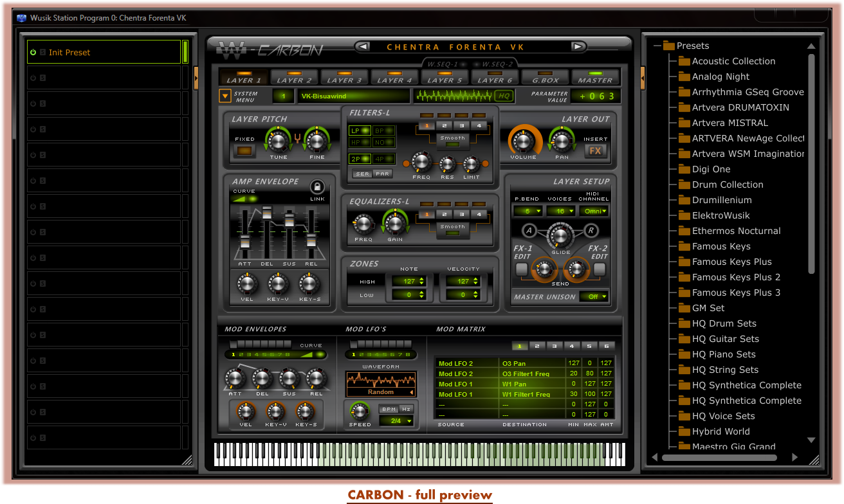Click the Amp Envelope REL slider

point(311,240)
